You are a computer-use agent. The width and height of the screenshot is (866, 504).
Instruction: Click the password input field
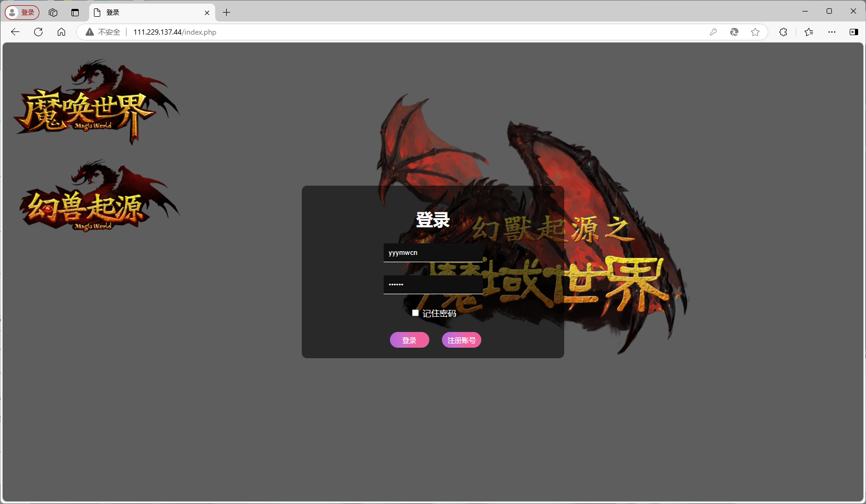433,285
